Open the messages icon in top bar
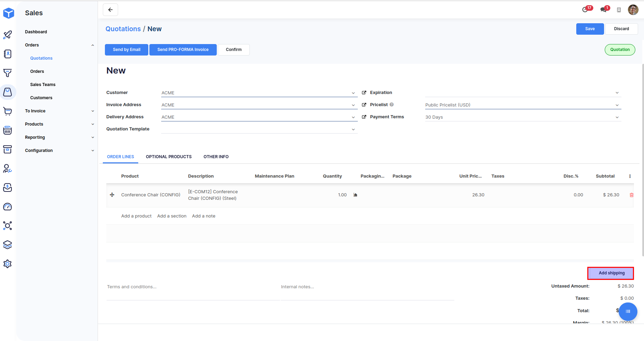Viewport: 644px width, 341px height. 604,10
